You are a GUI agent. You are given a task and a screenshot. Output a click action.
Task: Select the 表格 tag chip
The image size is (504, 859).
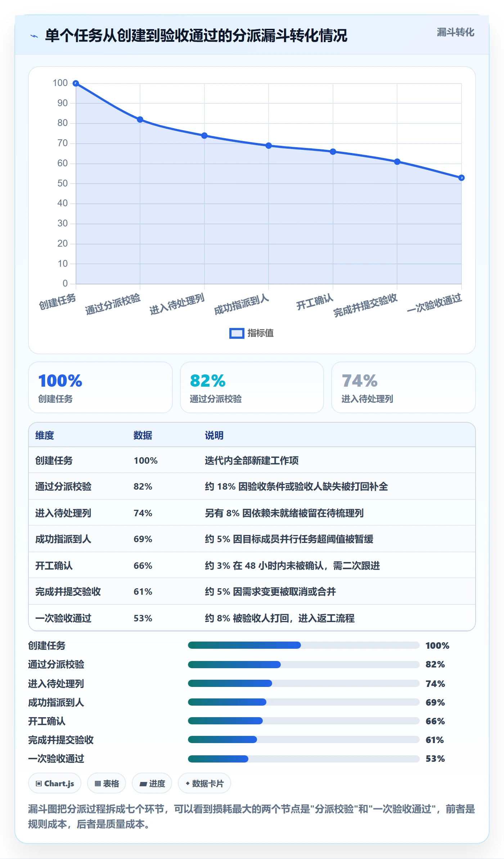[107, 783]
